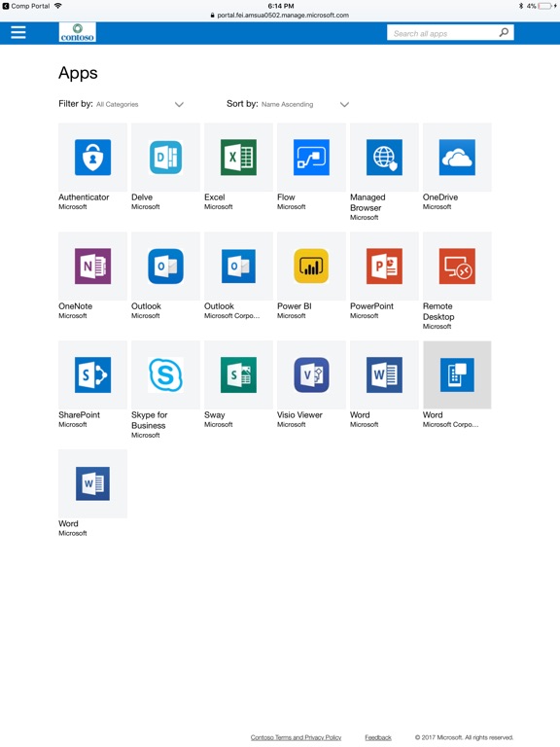Screen dimensions: 560x747
Task: Open the Authenticator app tile
Action: coord(93,158)
